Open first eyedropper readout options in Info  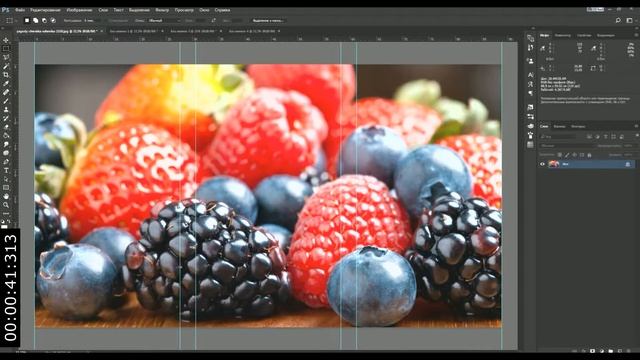pos(543,49)
